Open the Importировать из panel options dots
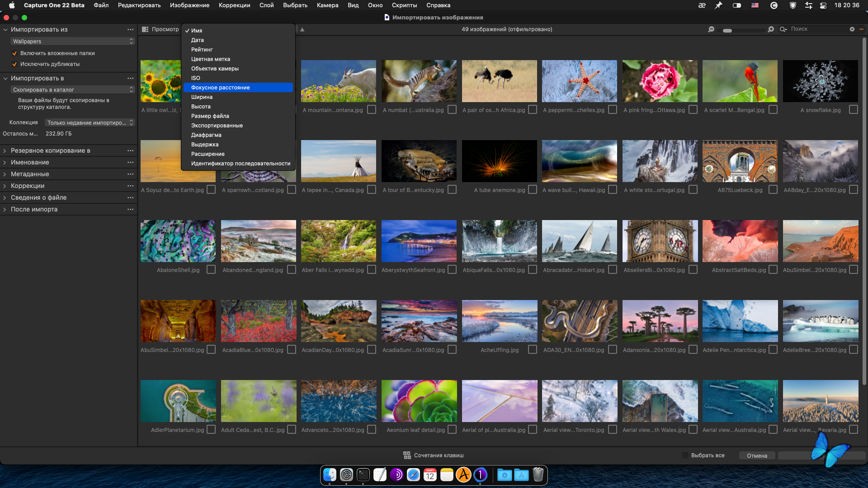Viewport: 868px width, 488px height. point(131,29)
